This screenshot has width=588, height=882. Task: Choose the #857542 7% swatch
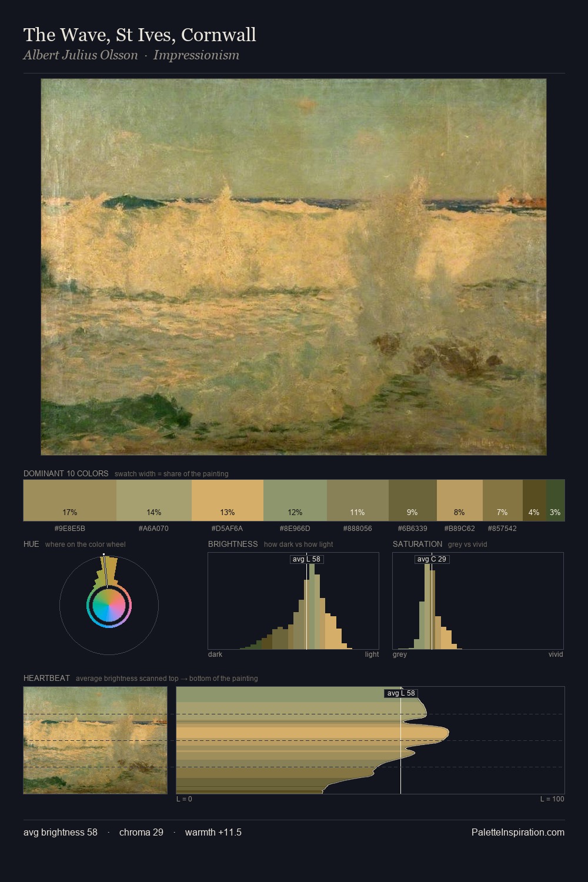[x=503, y=500]
